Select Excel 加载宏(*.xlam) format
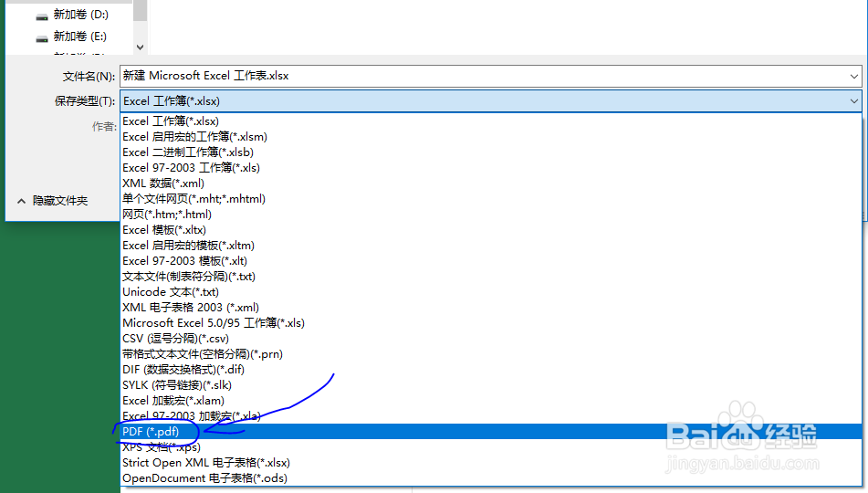868x493 pixels. (x=491, y=401)
